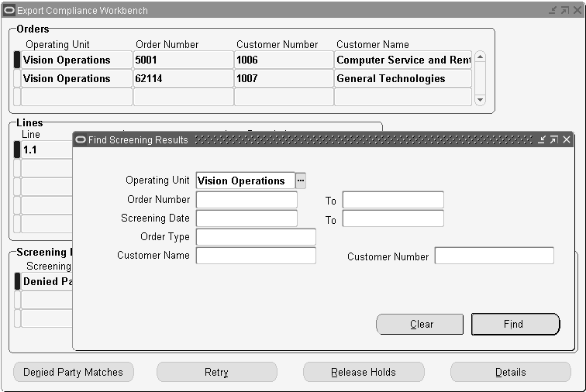The image size is (586, 392).
Task: Click the Clear button
Action: point(419,324)
